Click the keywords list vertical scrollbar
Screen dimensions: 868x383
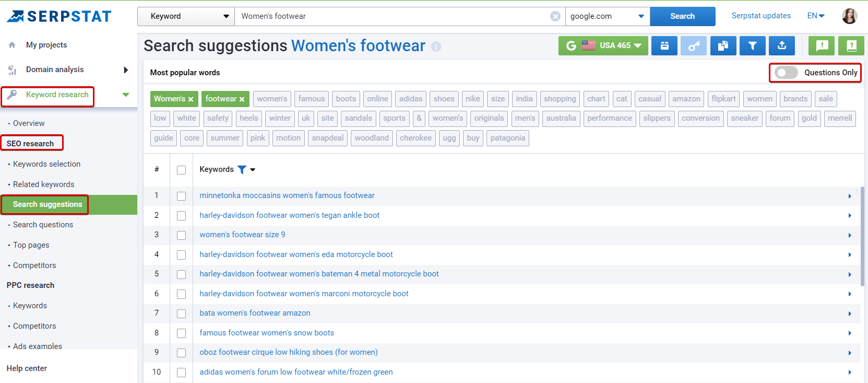863,236
